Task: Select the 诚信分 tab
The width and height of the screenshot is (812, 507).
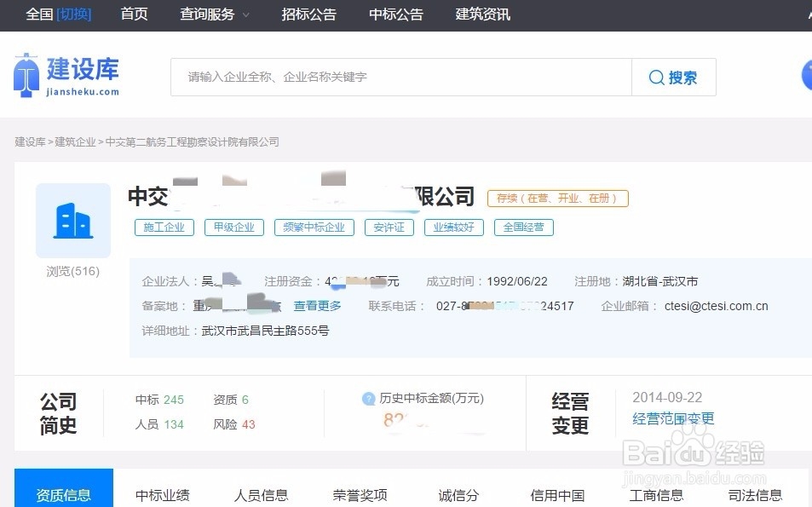Action: (458, 496)
